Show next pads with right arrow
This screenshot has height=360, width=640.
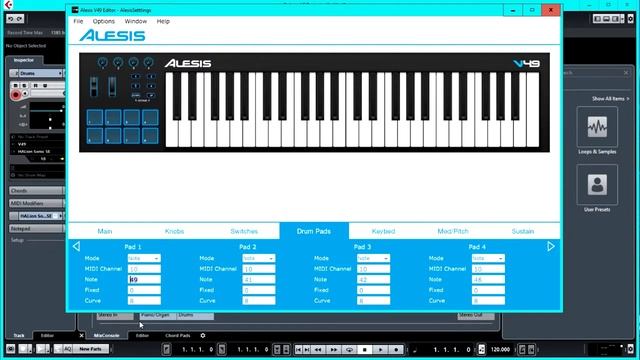coord(551,246)
